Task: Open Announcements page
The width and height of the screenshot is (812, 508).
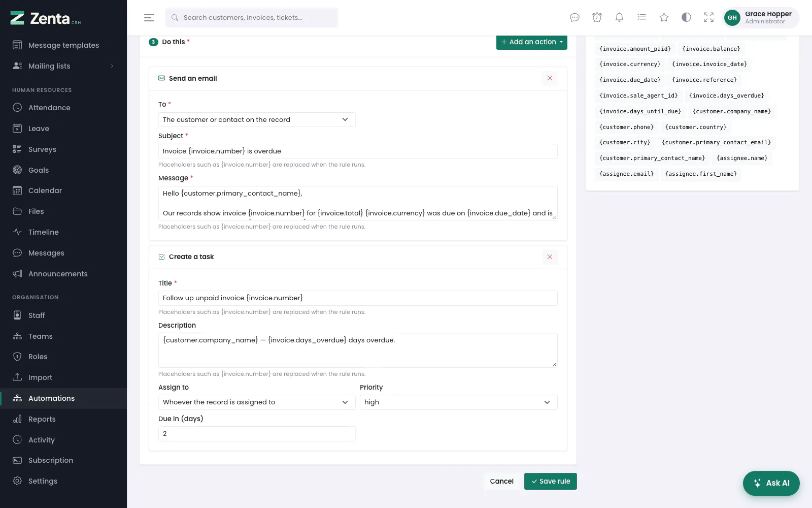Action: (63, 274)
